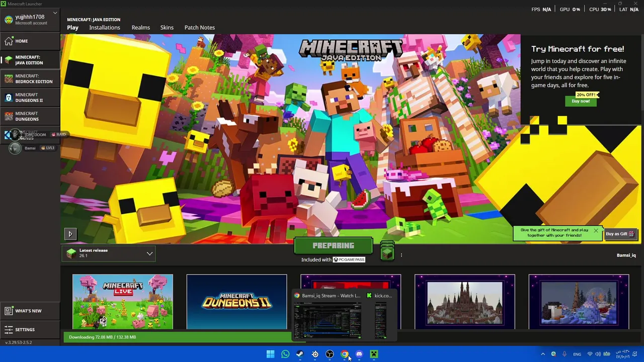
Task: Select the kick.com Chrome window preview
Action: (380, 316)
